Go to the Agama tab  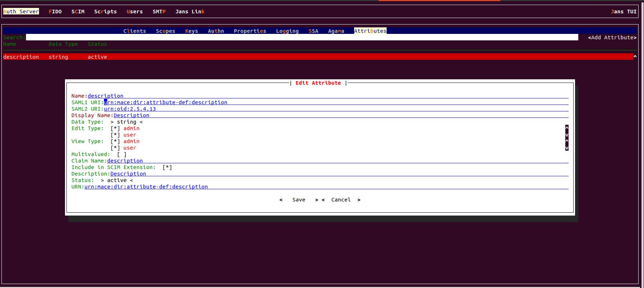point(336,31)
